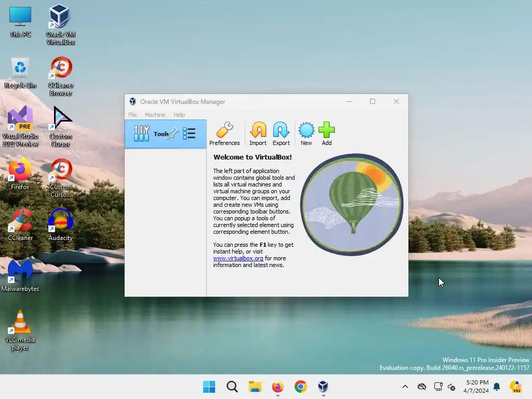
Task: Open File Explorer from the taskbar
Action: (255, 387)
